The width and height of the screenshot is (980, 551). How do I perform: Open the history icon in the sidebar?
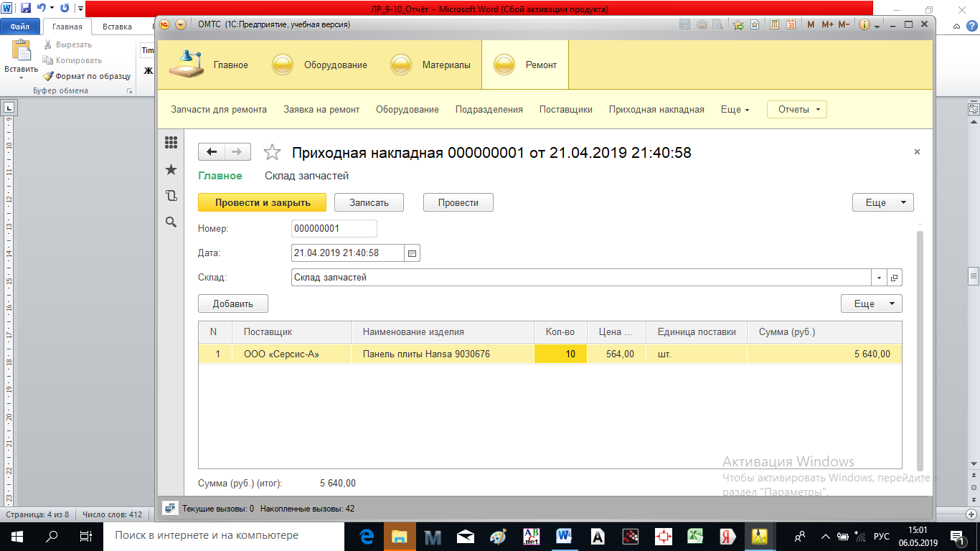coord(171,195)
